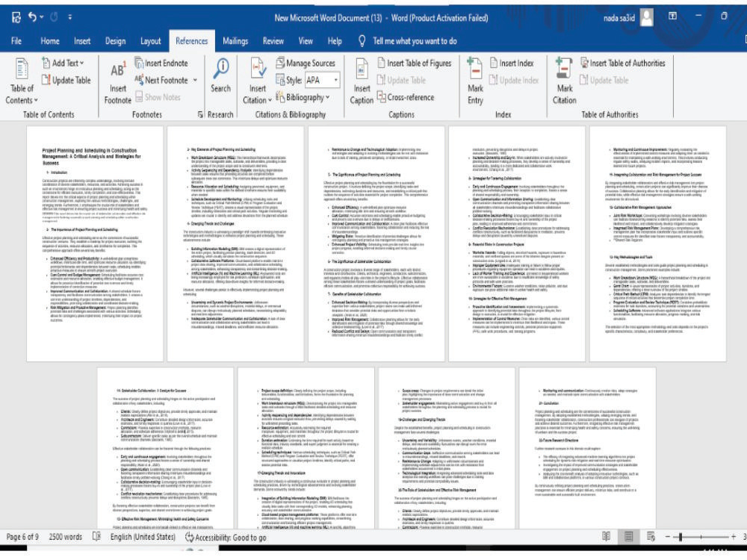Viewport: 747px width, 560px height.
Task: Open the Footnotes dialog launcher
Action: 200,114
